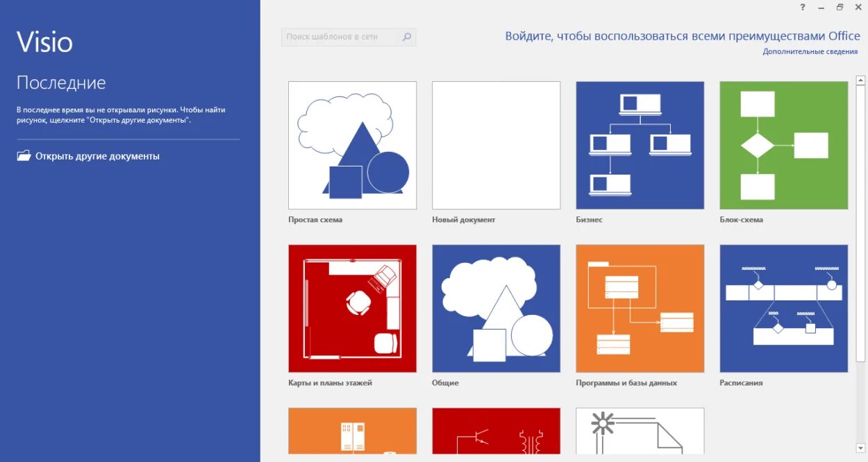
Task: Close the Visio window
Action: pos(858,7)
